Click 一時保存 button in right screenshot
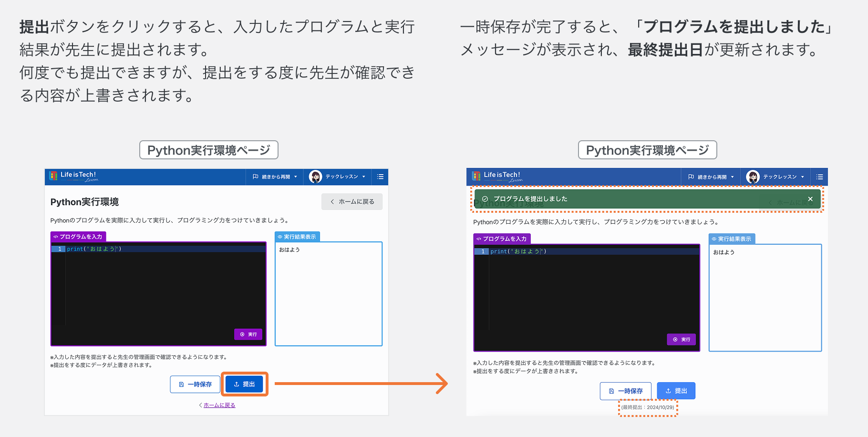The height and width of the screenshot is (437, 868). 625,391
